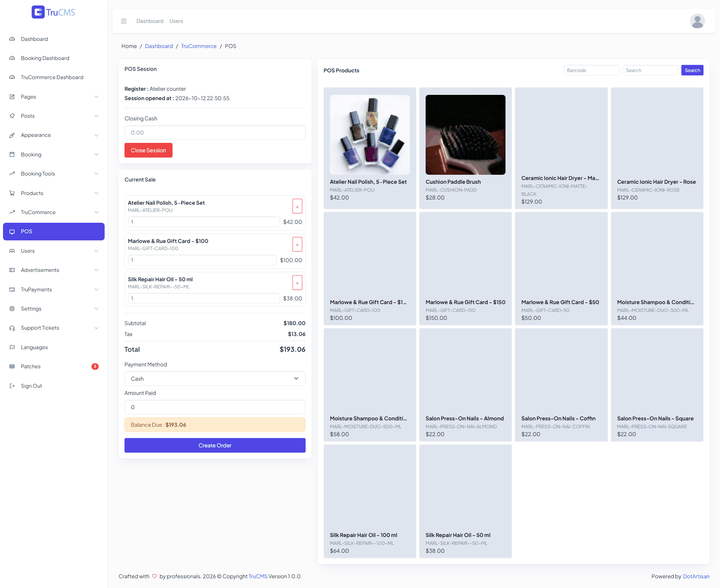Click the Booking calendar icon
This screenshot has height=588, width=720.
[x=12, y=154]
